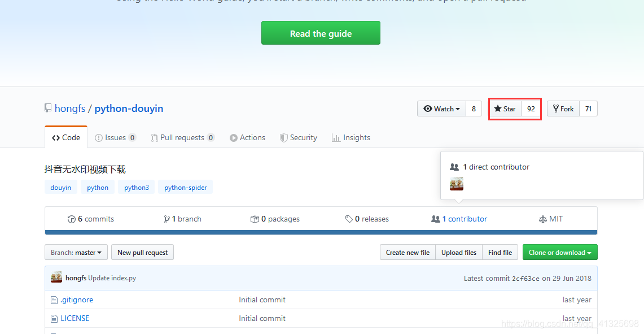Click the contributor avatar in the popup
The image size is (644, 334).
(456, 184)
